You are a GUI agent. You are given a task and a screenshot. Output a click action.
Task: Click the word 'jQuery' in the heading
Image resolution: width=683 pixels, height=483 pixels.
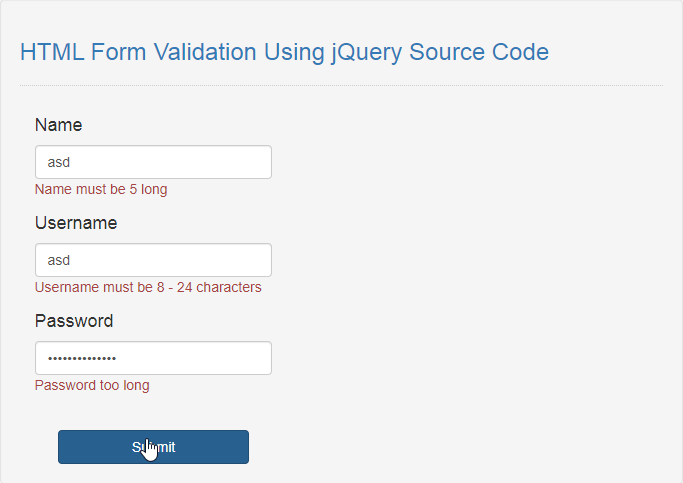pyautogui.click(x=366, y=53)
